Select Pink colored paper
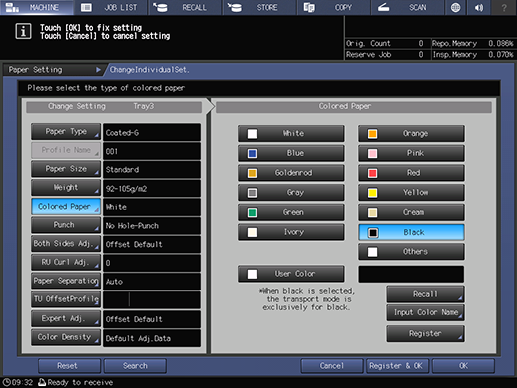517x388 pixels. (x=411, y=153)
